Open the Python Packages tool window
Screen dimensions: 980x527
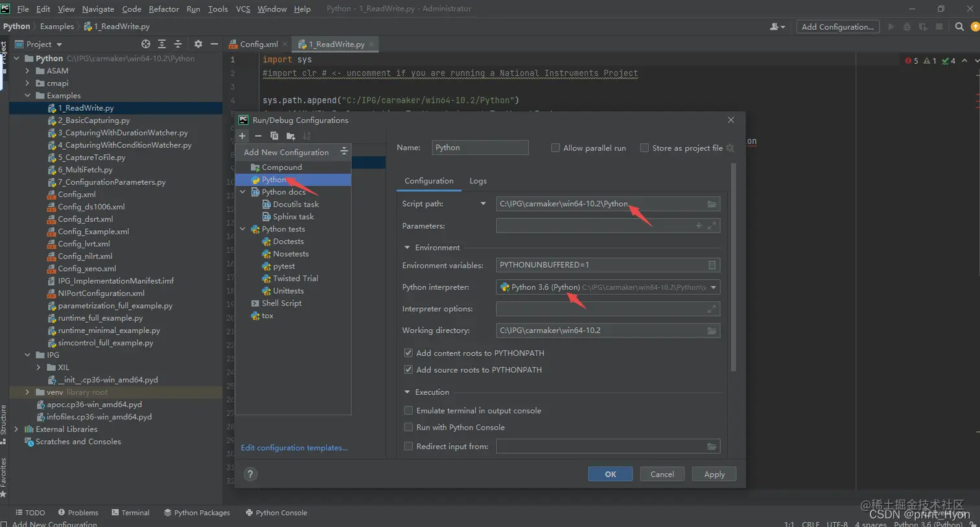point(197,513)
